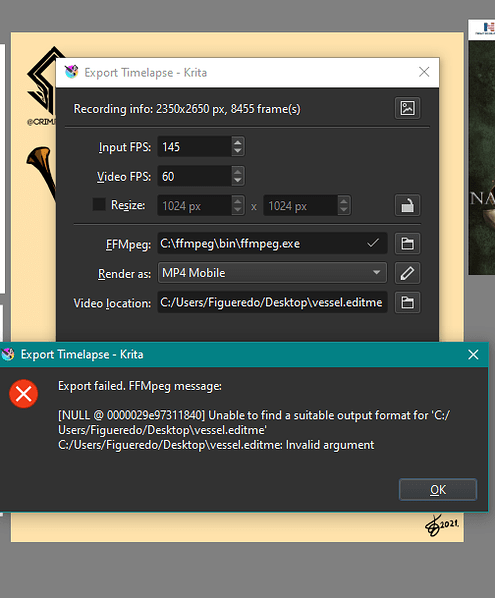This screenshot has width=495, height=598.
Task: Click the FFMpeg path input field
Action: click(272, 243)
